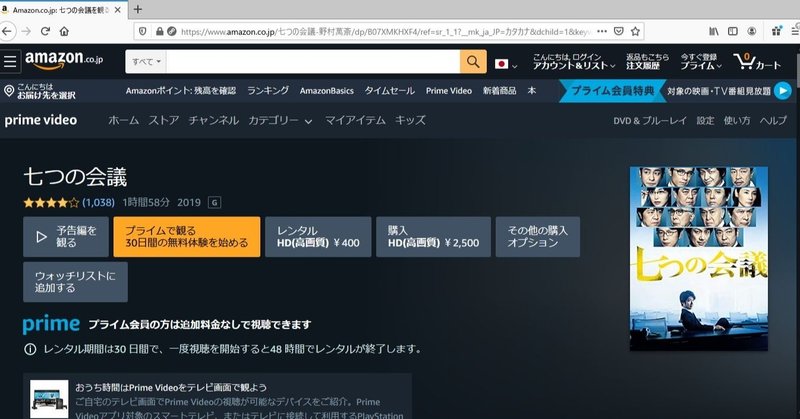Click the G rating badge
This screenshot has height=419, width=800.
(x=214, y=203)
